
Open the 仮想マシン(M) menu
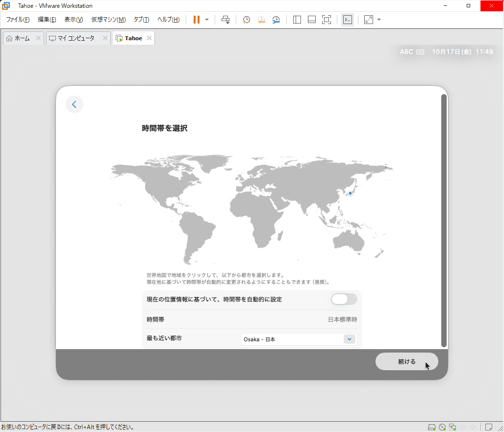pyautogui.click(x=108, y=20)
